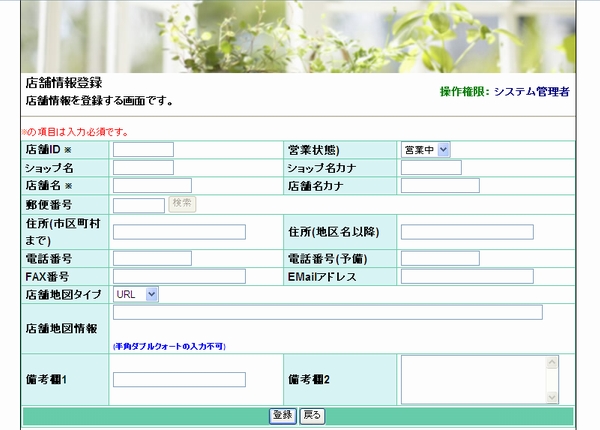Screen dimensions: 600x430
Task: Select the 店舗名カナ text field
Action: [x=440, y=185]
